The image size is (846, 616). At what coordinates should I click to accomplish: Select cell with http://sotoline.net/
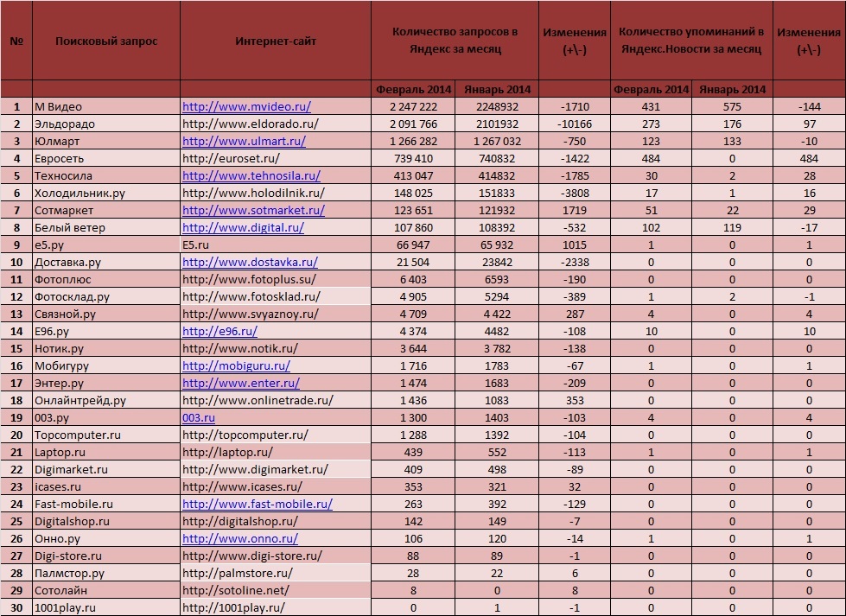(276, 590)
